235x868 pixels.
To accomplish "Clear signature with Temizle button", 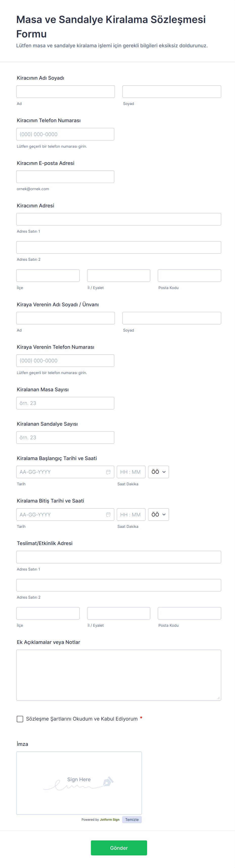I will click(132, 819).
